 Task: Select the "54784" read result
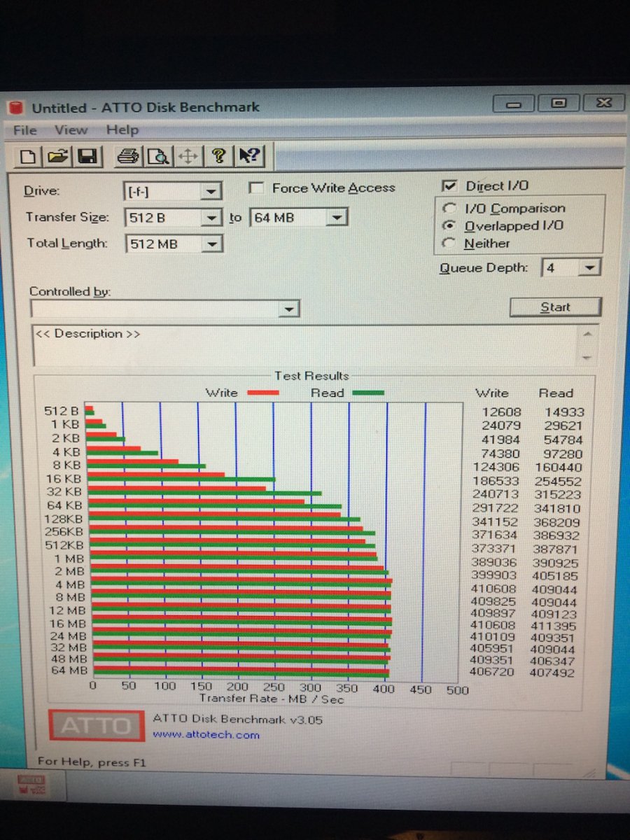(x=564, y=440)
